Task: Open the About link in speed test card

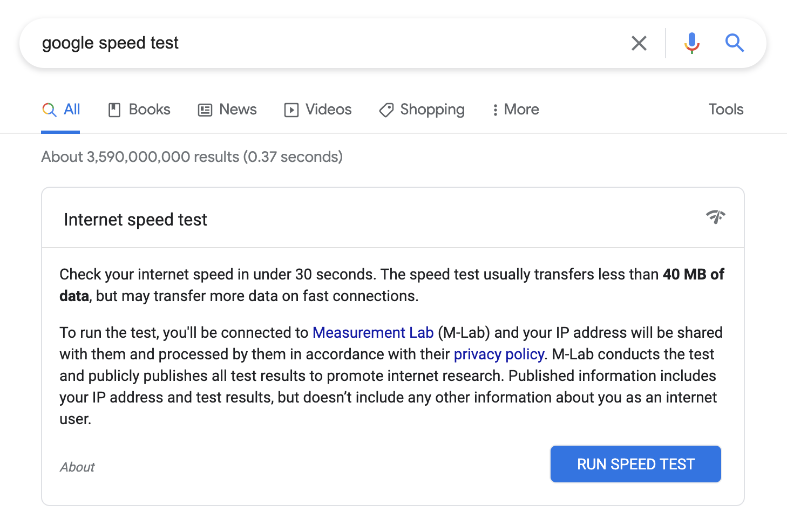Action: tap(77, 467)
